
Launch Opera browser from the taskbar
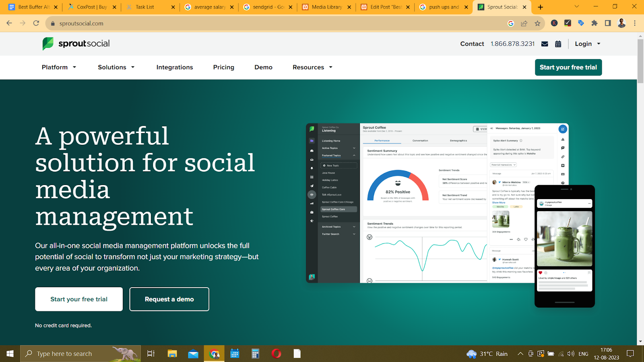click(276, 354)
